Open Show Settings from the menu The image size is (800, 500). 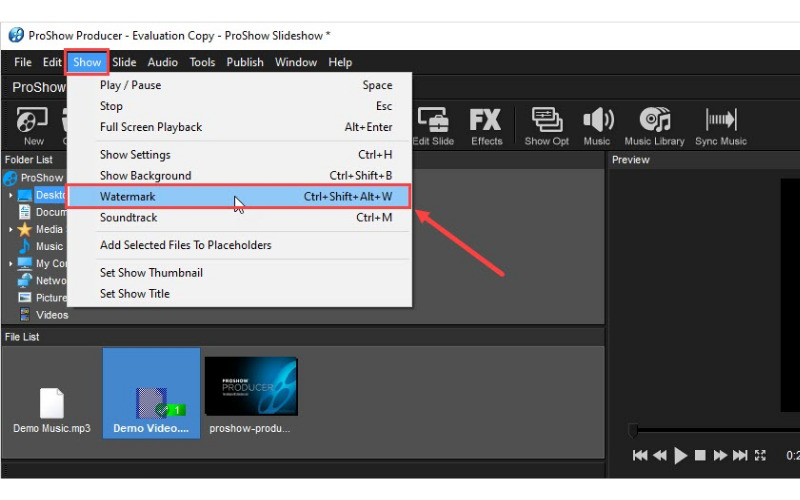(239, 155)
